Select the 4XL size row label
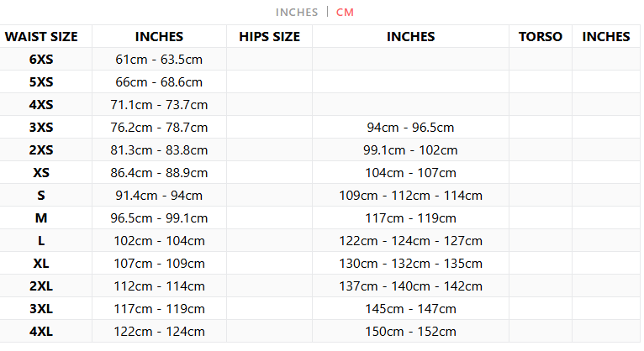This screenshot has width=644, height=351. tap(41, 332)
